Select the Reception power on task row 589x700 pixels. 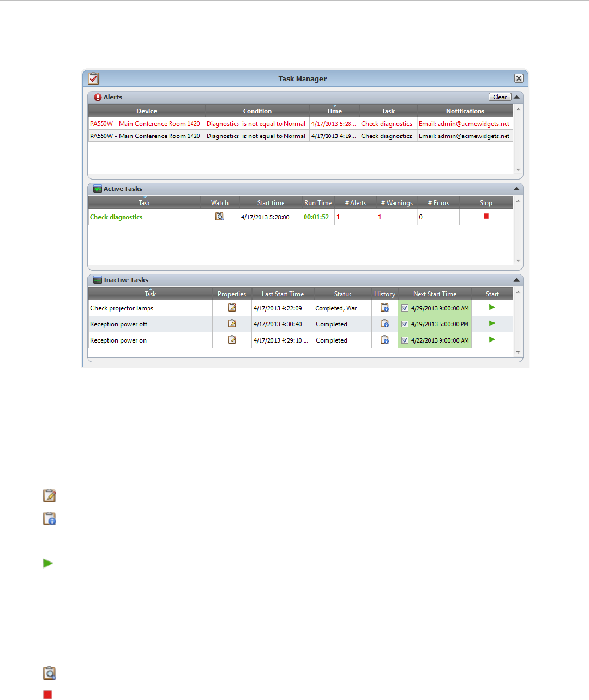[x=300, y=340]
